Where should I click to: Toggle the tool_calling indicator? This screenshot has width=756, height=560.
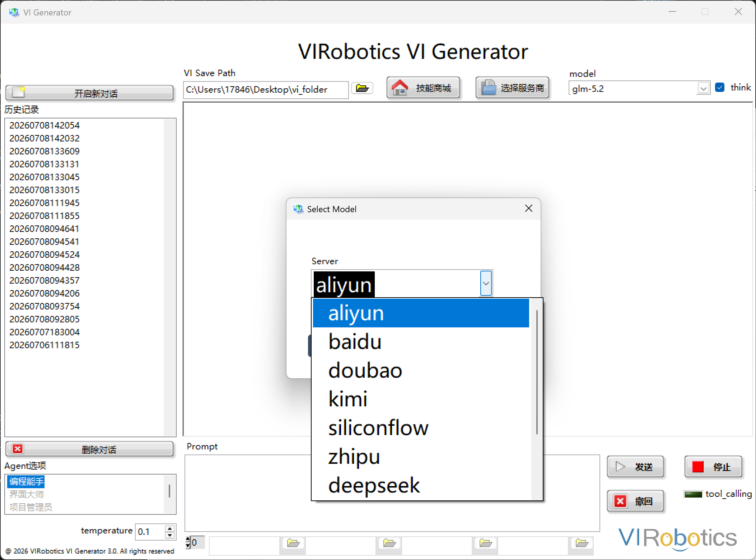click(x=693, y=495)
